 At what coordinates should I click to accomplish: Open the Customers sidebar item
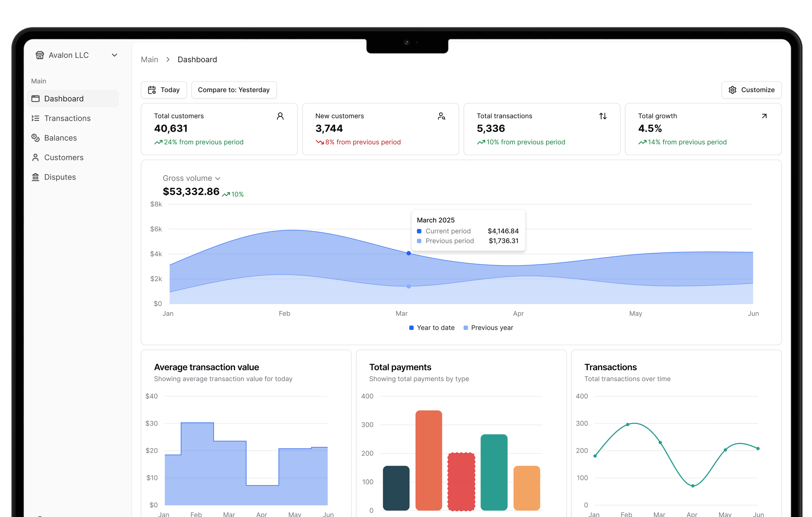click(64, 157)
